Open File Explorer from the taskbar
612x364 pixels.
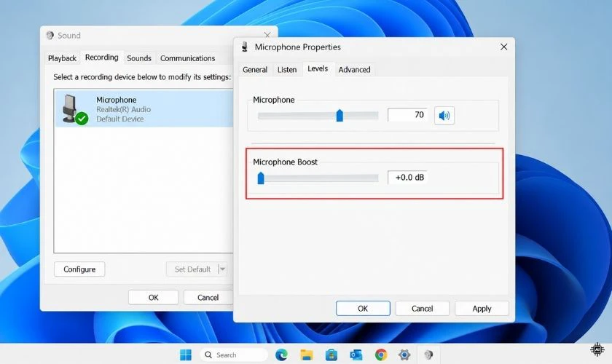point(307,355)
